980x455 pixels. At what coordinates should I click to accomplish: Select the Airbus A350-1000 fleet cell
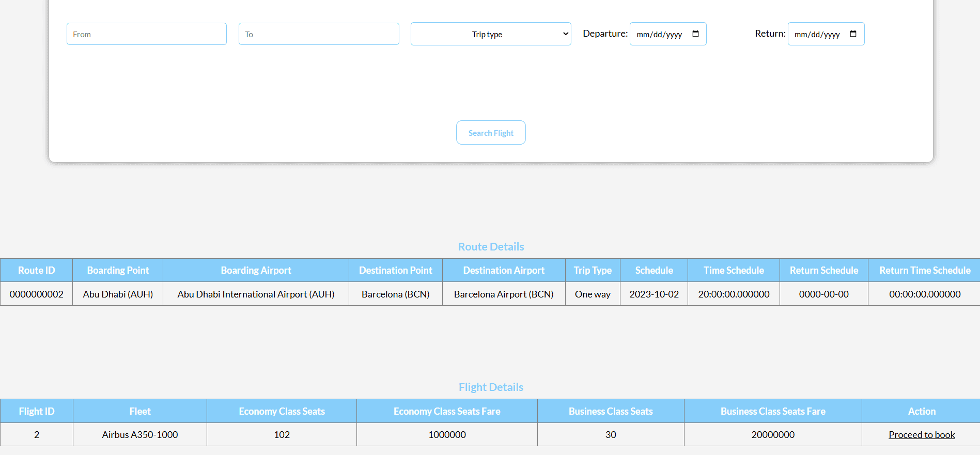(140, 435)
